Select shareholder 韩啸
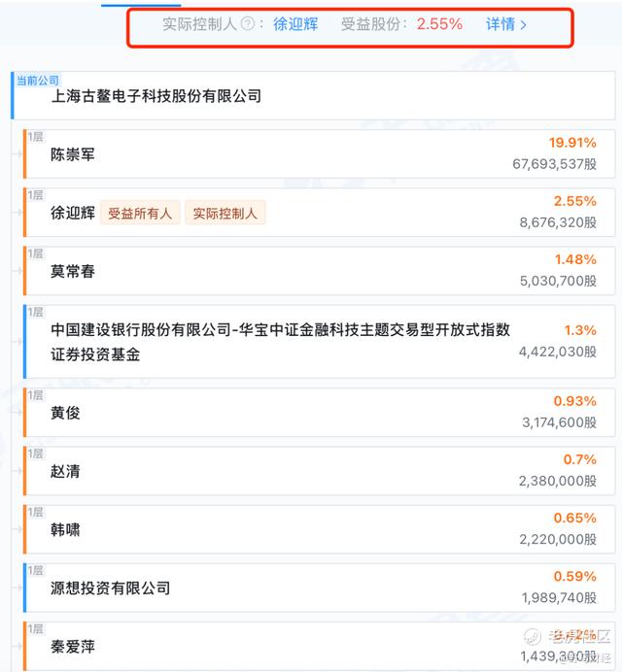Viewport: 622px width, 672px height. 65,529
